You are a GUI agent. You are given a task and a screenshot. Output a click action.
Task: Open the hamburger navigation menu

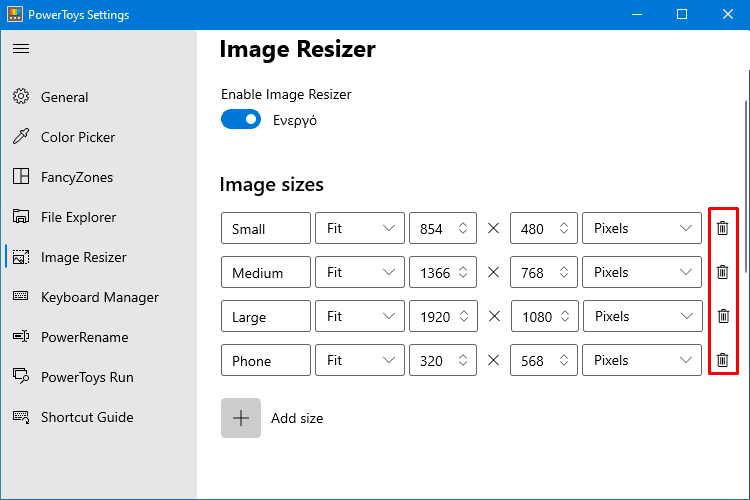[21, 49]
